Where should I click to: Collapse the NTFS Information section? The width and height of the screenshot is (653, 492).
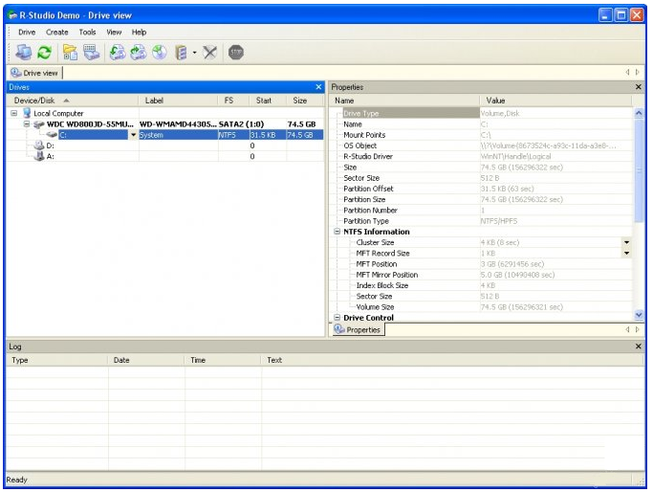337,232
